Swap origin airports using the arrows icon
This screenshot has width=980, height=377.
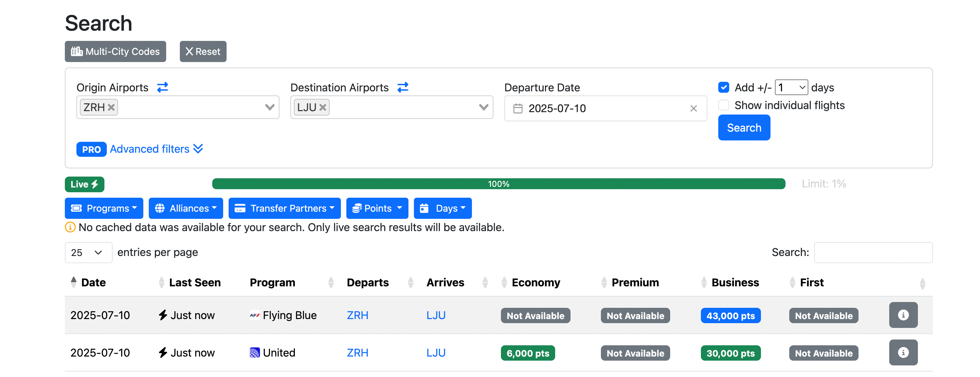[162, 87]
